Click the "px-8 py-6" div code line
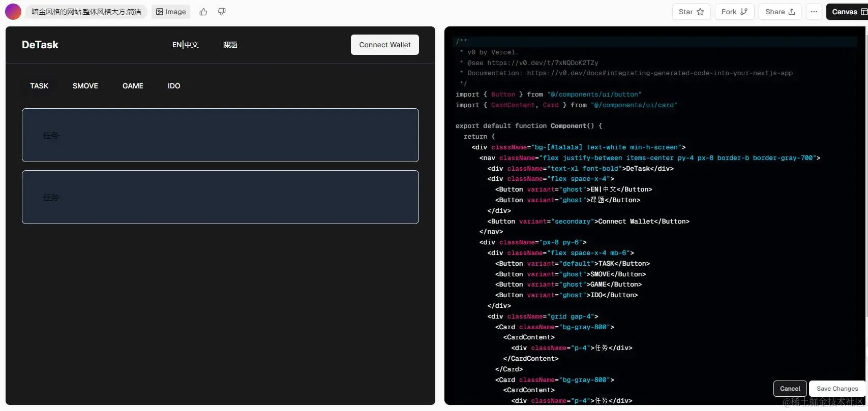Image resolution: width=868 pixels, height=411 pixels. coord(533,242)
